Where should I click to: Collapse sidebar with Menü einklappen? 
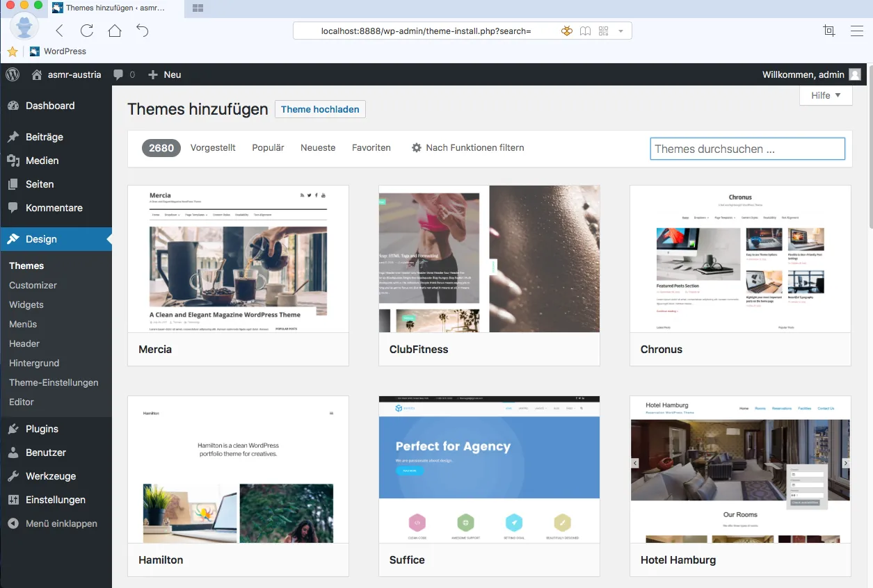(x=56, y=523)
